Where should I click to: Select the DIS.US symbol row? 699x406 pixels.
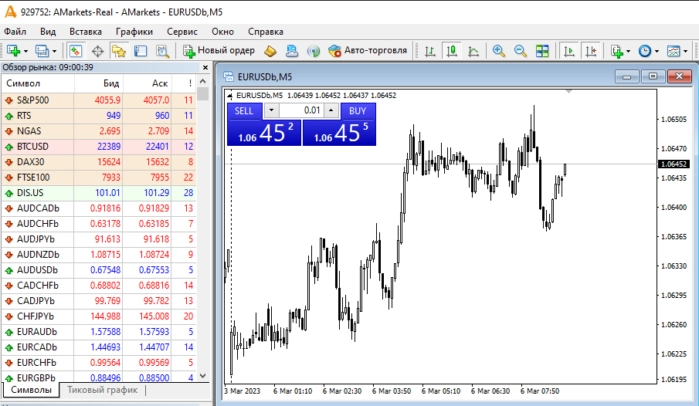pos(99,193)
